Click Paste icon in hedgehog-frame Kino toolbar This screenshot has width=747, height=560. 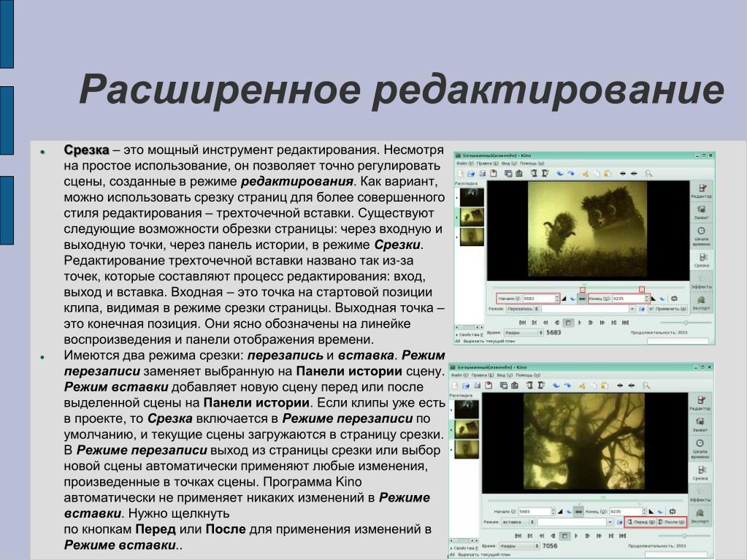(607, 174)
